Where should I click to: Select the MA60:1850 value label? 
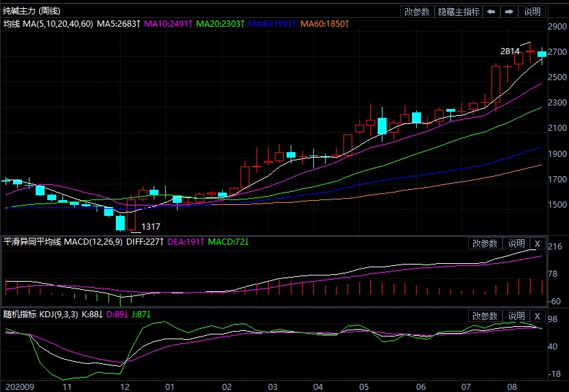point(325,24)
